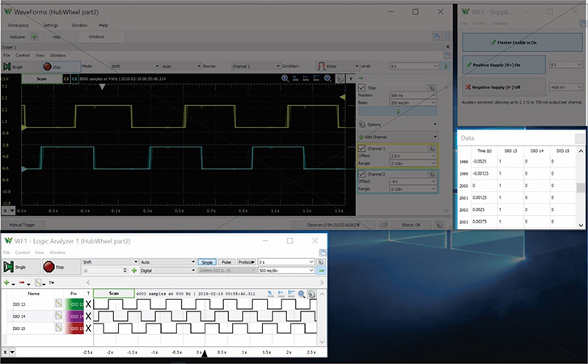
Task: Open the Settings menu in WaveForms
Action: pos(51,25)
